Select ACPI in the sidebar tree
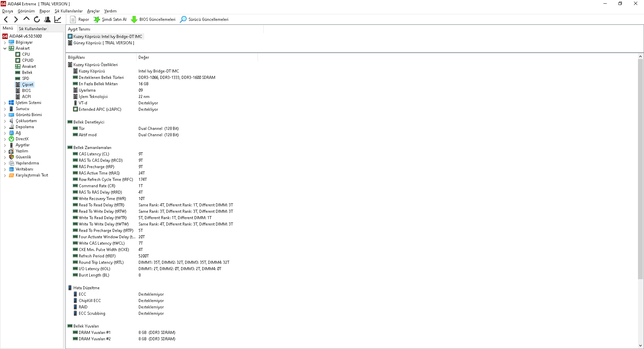The width and height of the screenshot is (644, 349). coord(26,97)
